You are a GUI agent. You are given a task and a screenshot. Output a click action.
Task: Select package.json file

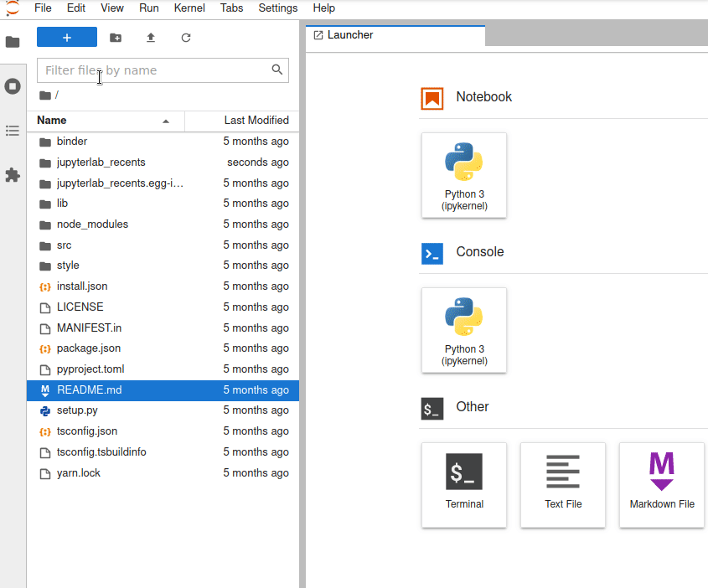point(163,348)
